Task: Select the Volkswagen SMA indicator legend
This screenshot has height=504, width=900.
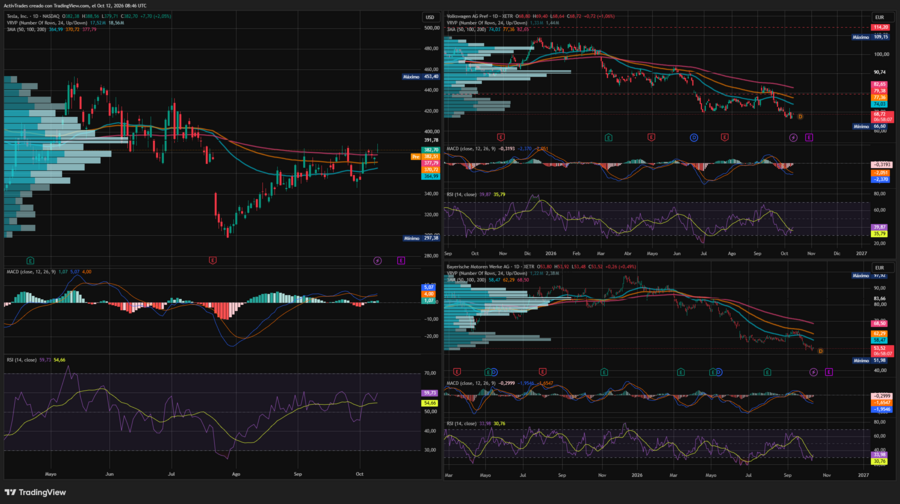Action: coord(488,29)
